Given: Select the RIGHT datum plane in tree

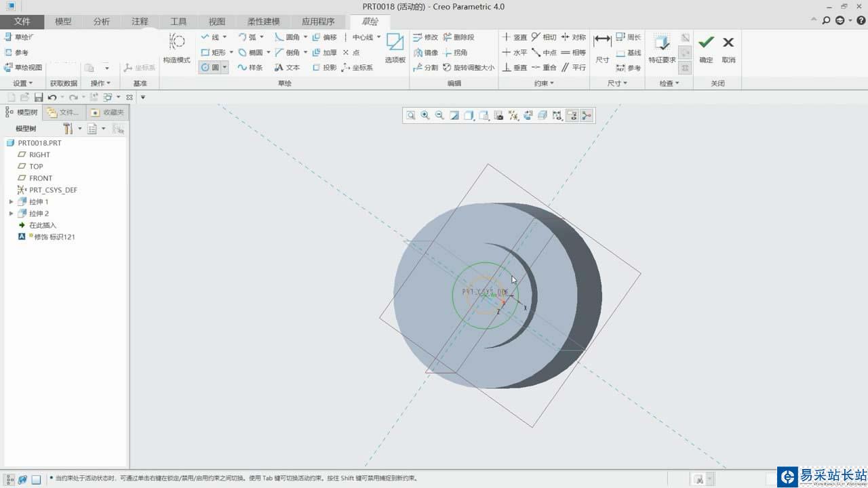Looking at the screenshot, I should tap(34, 155).
